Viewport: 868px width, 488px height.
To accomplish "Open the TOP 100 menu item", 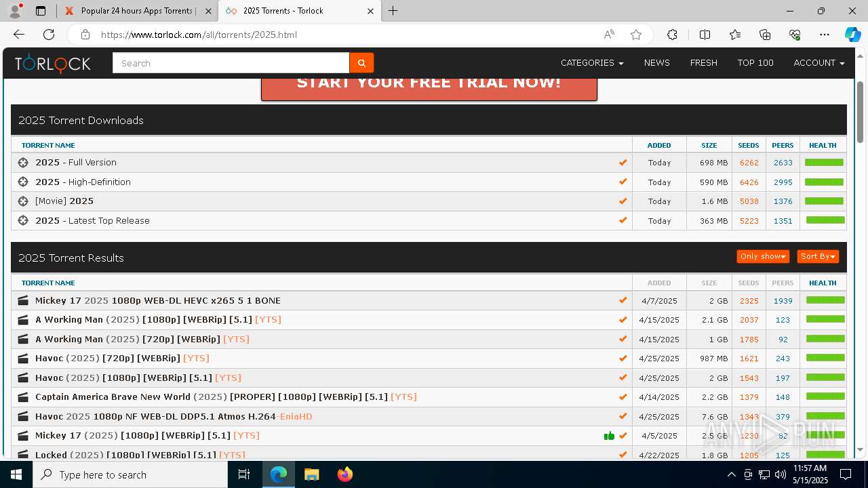I will pyautogui.click(x=755, y=63).
